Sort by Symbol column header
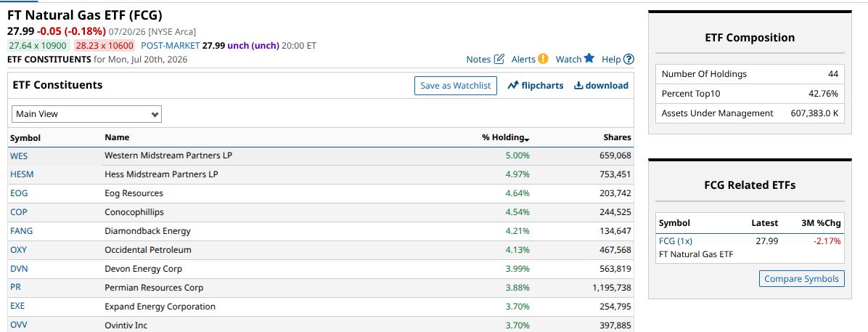 [25, 138]
